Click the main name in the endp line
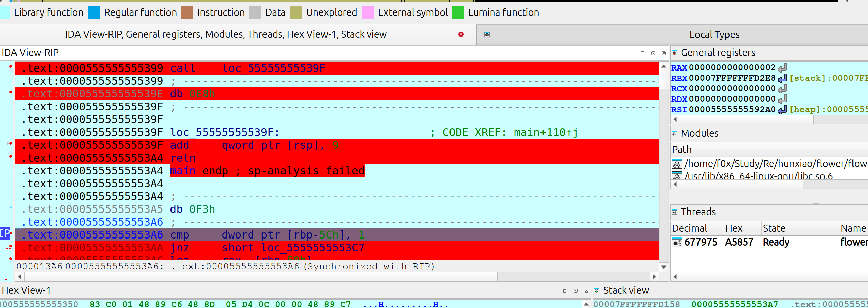Screen dimensions: 868x308 pos(183,171)
